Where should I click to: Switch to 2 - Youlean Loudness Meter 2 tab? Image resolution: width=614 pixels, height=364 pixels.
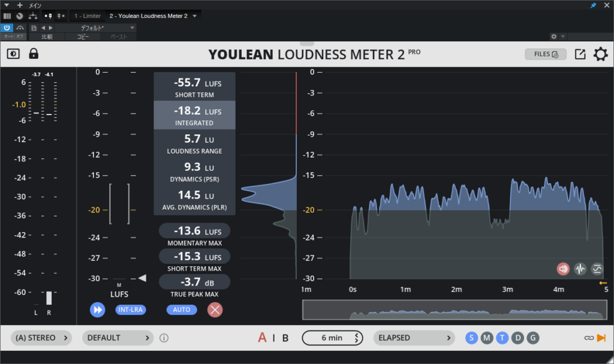coord(149,16)
